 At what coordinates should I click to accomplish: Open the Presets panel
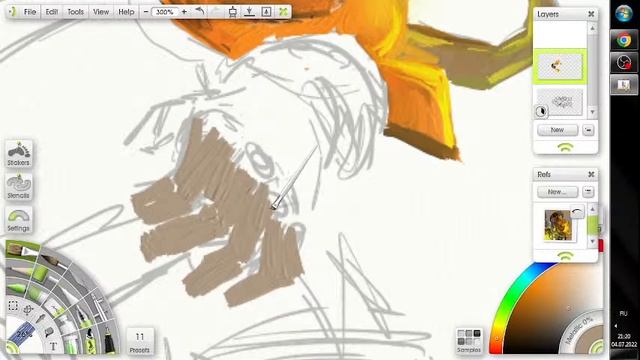coord(140,341)
